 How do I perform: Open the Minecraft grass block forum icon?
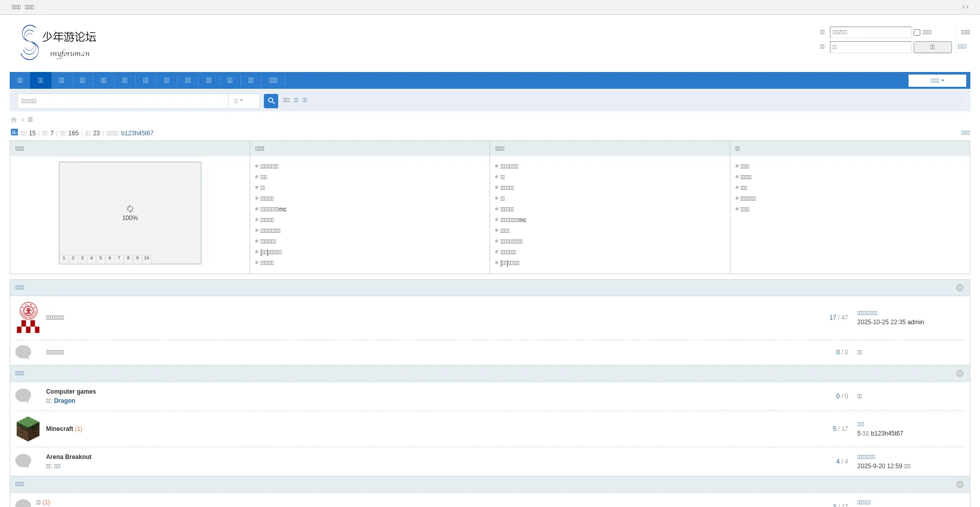(x=28, y=429)
